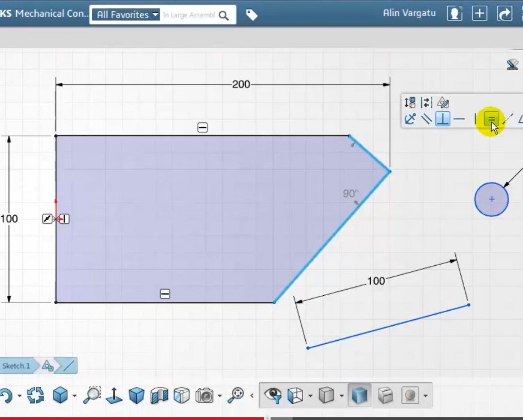
Task: Collapse the view toolbar chevron
Action: click(x=252, y=396)
